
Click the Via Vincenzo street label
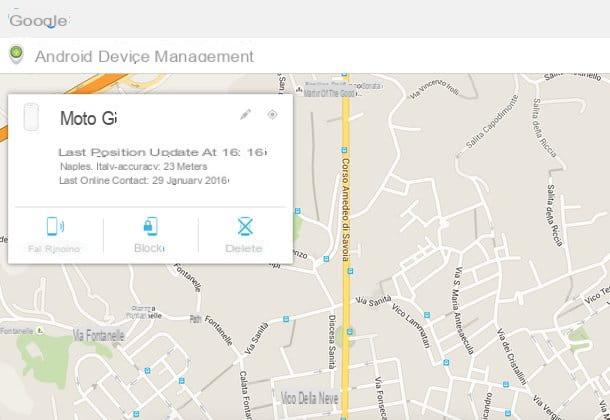pyautogui.click(x=434, y=89)
